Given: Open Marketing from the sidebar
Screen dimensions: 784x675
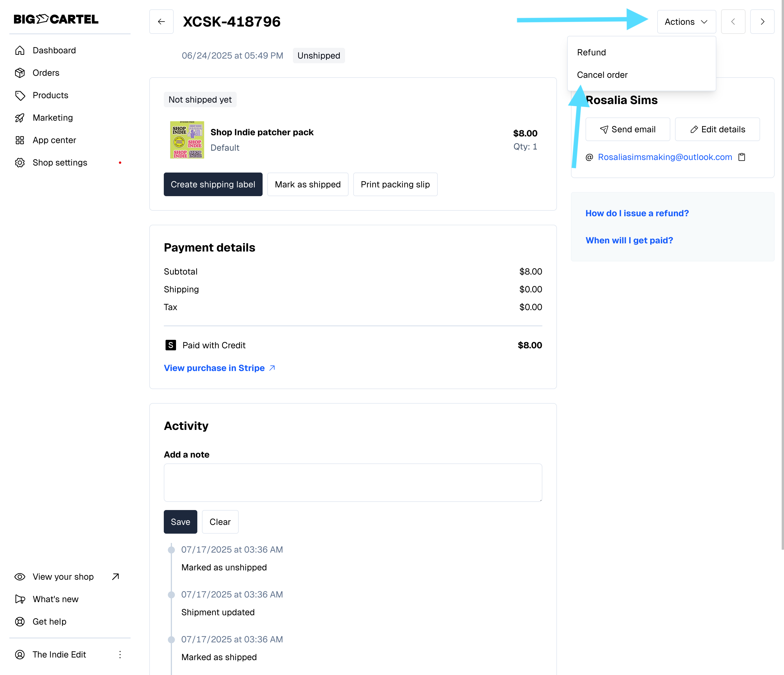Looking at the screenshot, I should (x=52, y=118).
